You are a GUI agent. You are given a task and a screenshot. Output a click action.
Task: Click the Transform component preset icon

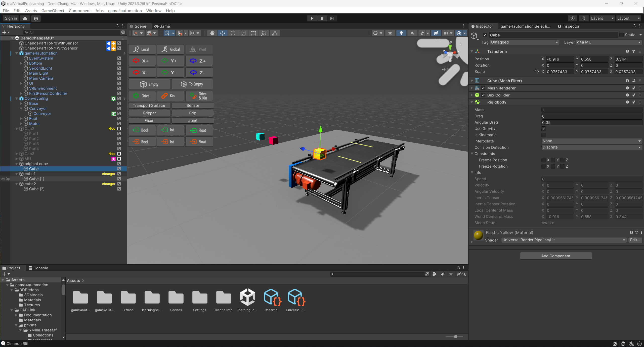click(x=634, y=52)
